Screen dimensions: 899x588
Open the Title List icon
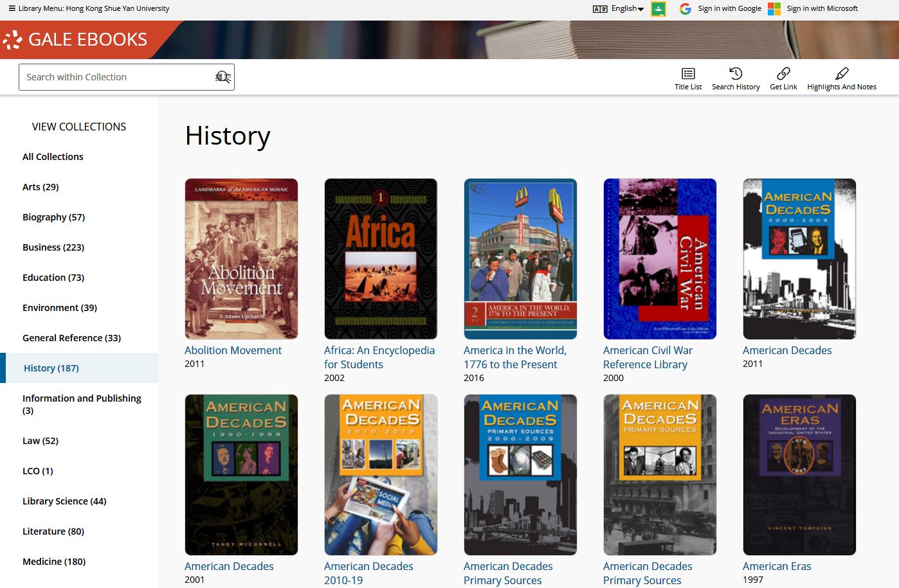click(688, 74)
